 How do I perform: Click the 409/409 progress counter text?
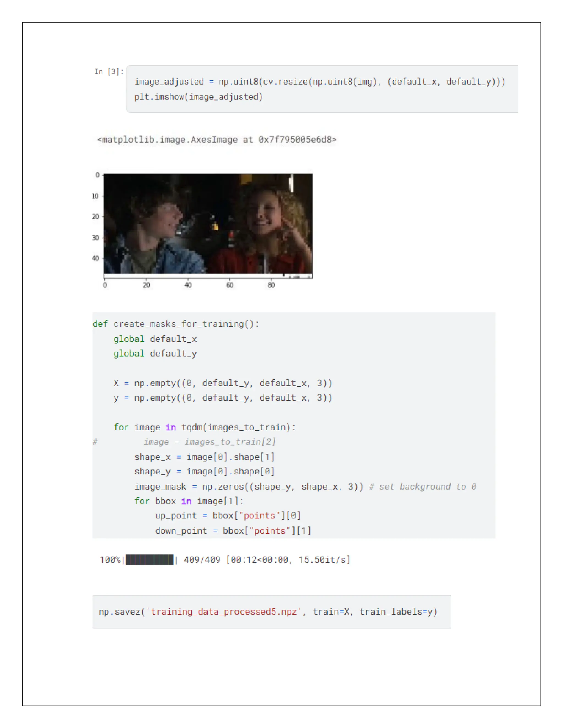click(x=202, y=560)
